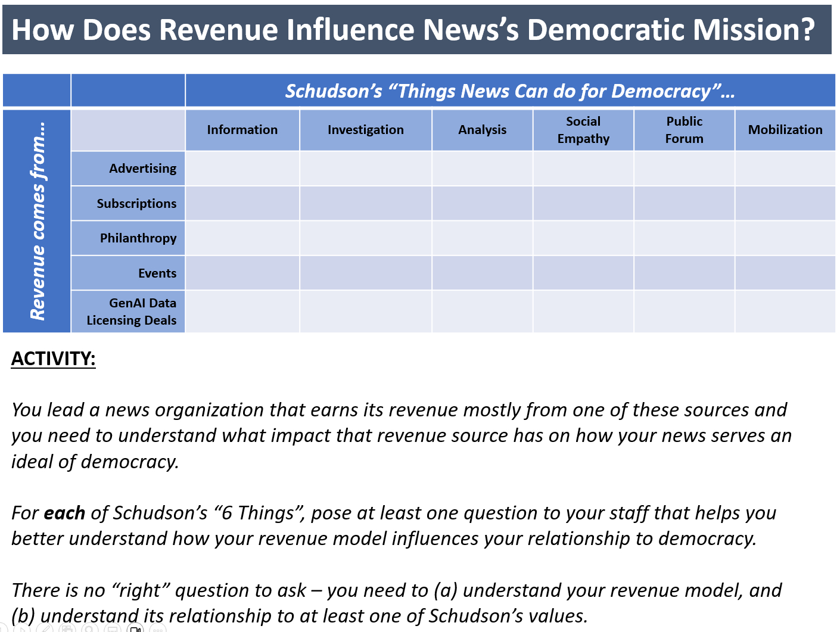The width and height of the screenshot is (840, 632).
Task: Toggle the camera slideshow control
Action: pos(136,629)
